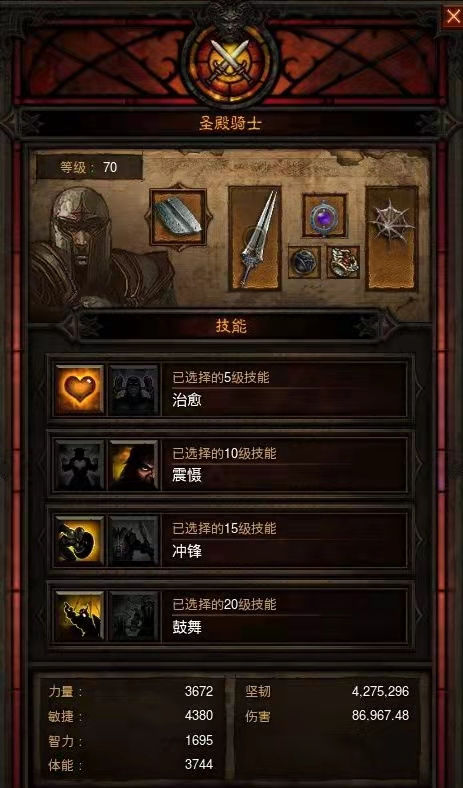Click the spear weapon slot
Screen dimensions: 463x788
255,239
